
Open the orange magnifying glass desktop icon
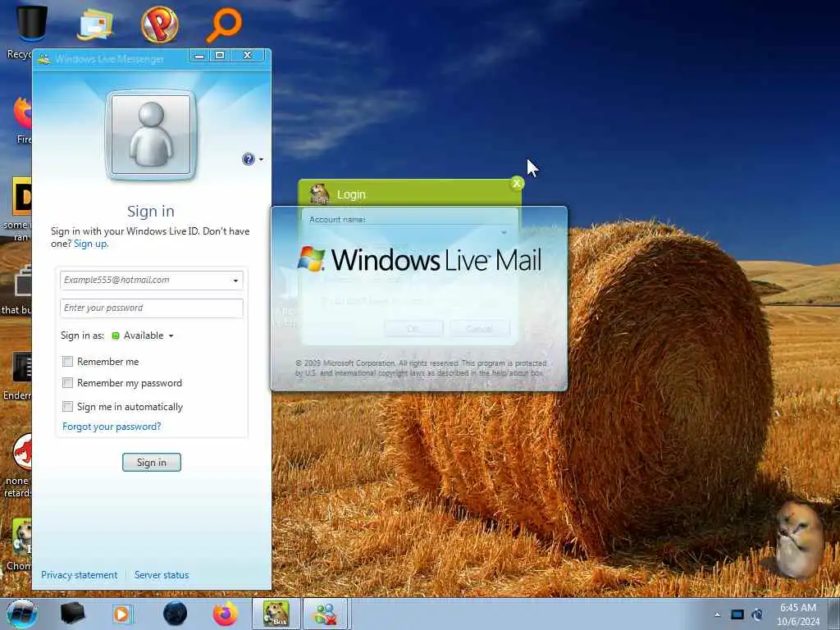click(x=224, y=24)
